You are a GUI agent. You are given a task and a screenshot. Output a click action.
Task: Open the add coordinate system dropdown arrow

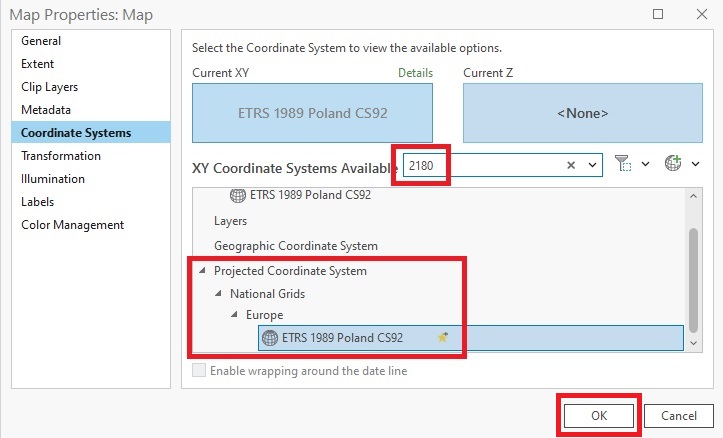695,164
